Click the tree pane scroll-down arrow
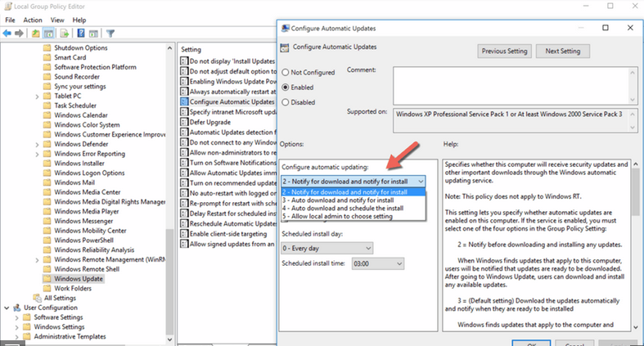The width and height of the screenshot is (644, 346). click(169, 339)
